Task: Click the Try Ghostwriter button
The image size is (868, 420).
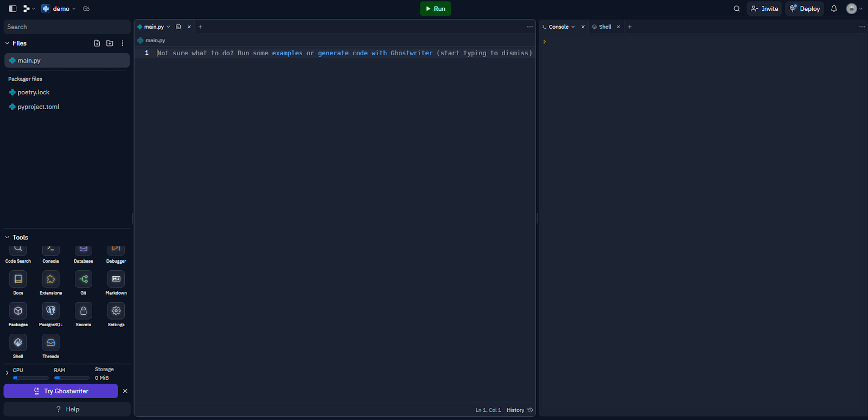Action: pyautogui.click(x=61, y=391)
